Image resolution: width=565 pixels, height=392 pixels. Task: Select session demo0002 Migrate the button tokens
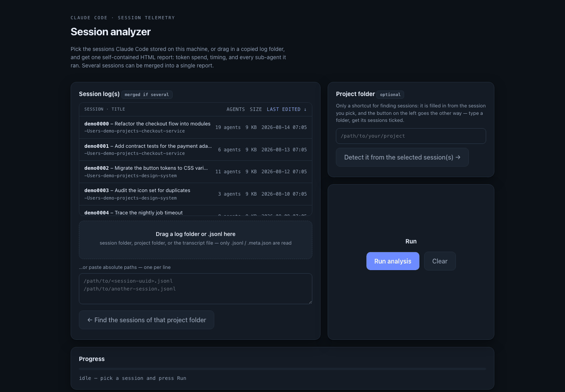click(195, 172)
